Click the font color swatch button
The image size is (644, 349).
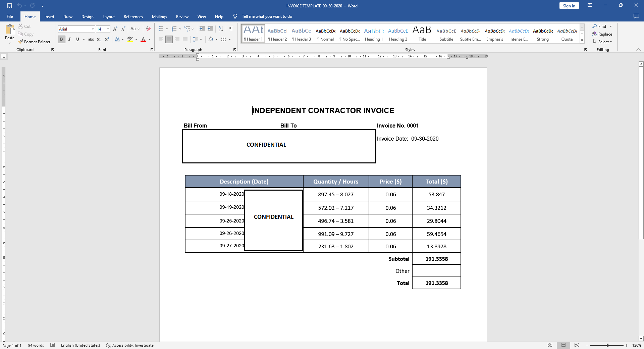[x=143, y=40]
